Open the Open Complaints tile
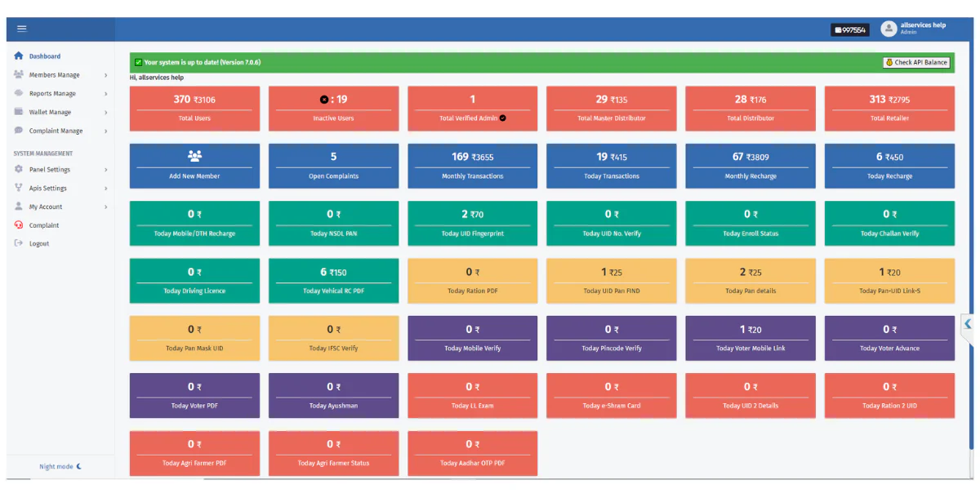The height and width of the screenshot is (498, 980). [x=333, y=166]
